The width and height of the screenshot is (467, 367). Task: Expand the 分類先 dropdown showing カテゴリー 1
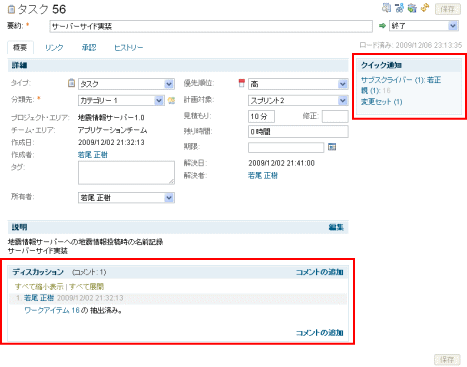click(121, 100)
